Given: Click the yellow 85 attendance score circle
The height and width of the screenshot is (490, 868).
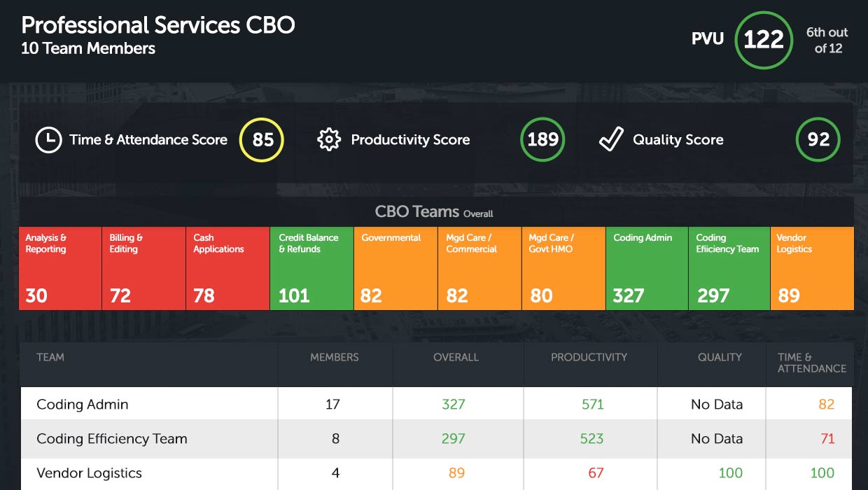Looking at the screenshot, I should [262, 140].
